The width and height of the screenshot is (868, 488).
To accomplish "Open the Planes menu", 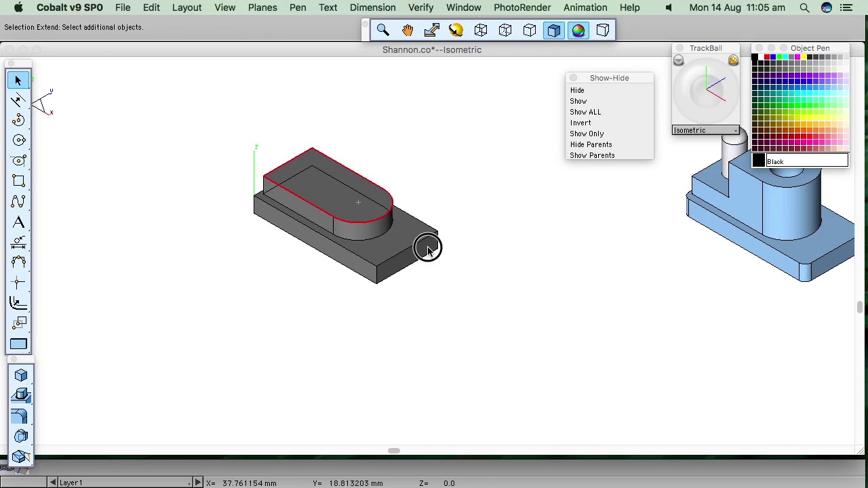I will [262, 7].
